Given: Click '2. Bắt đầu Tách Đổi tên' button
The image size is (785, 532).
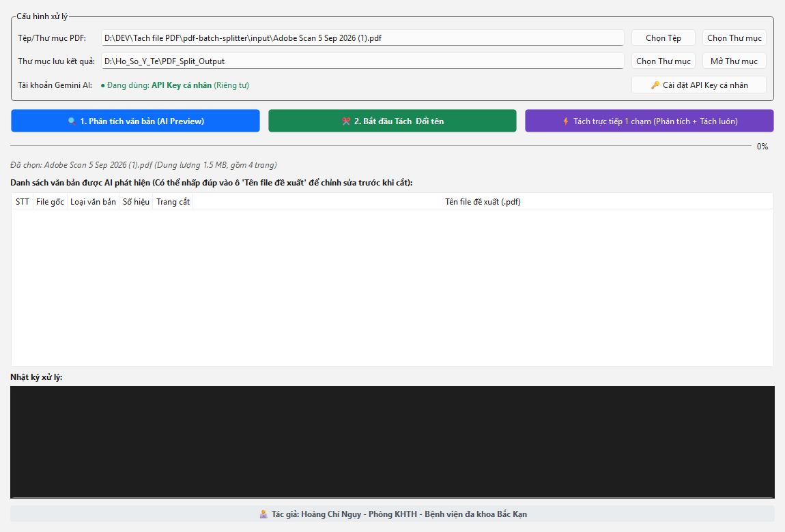Looking at the screenshot, I should pos(392,121).
